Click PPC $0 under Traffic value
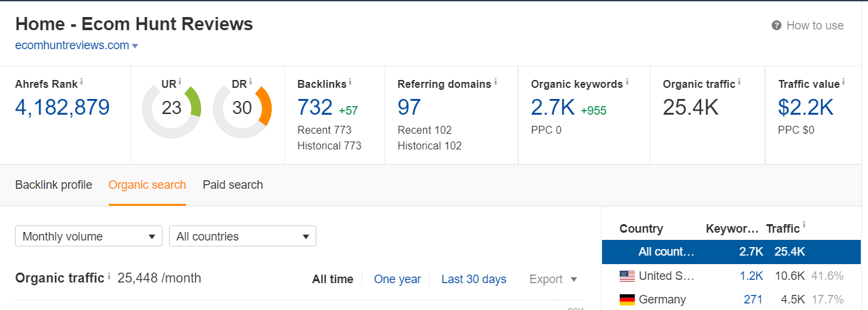 796,130
